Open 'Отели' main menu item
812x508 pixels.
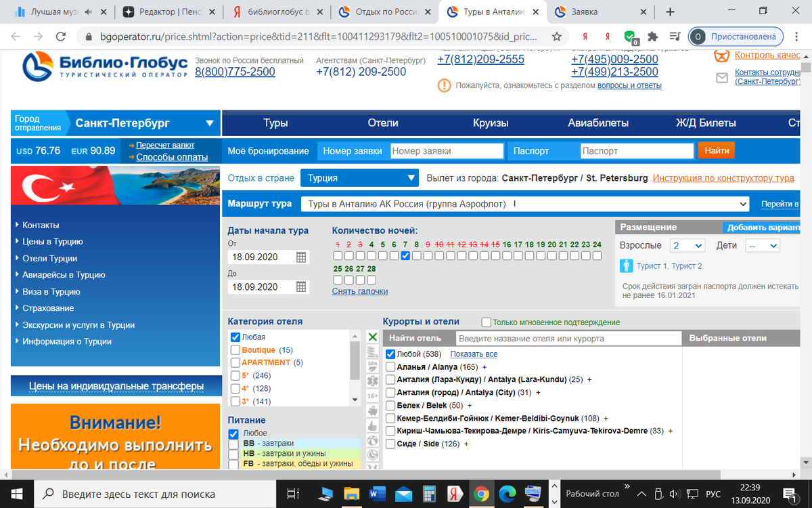[x=383, y=123]
